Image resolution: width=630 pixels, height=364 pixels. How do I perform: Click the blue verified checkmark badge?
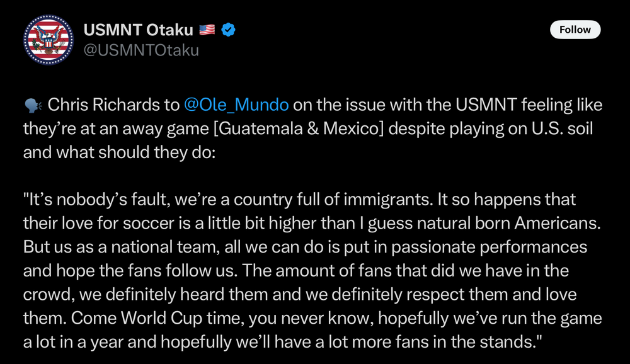click(227, 30)
